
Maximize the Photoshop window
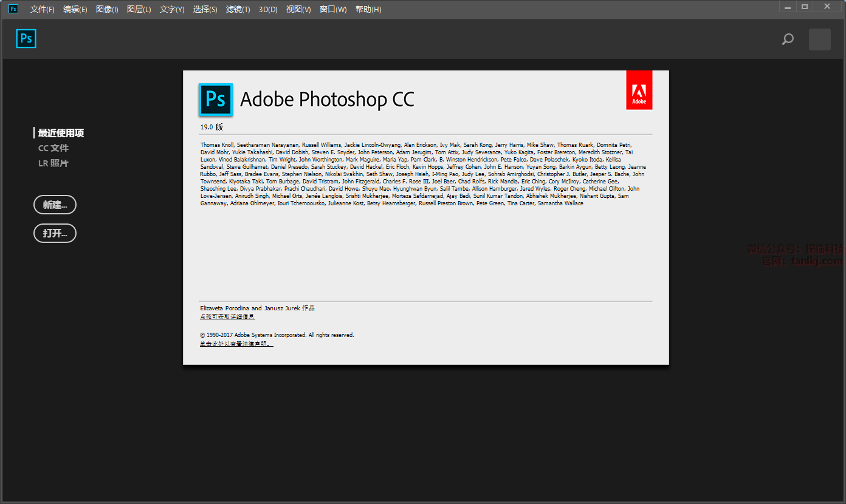click(x=805, y=7)
